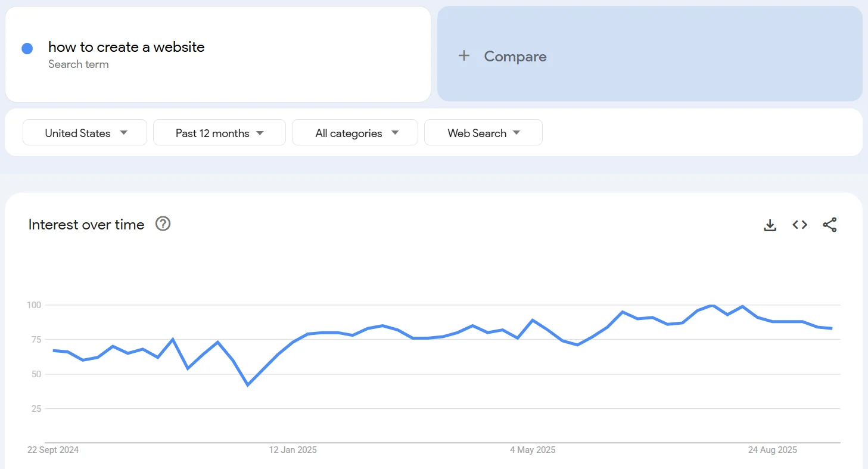Open the All categories filter

[355, 132]
